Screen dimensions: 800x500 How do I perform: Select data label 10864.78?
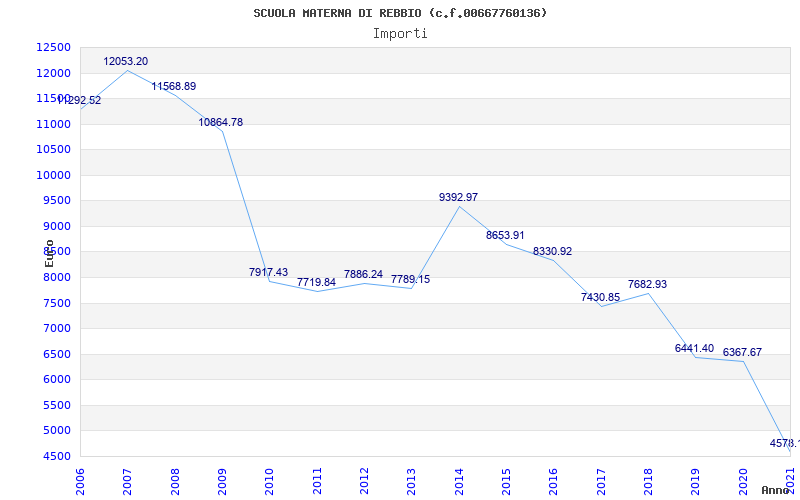tap(220, 122)
